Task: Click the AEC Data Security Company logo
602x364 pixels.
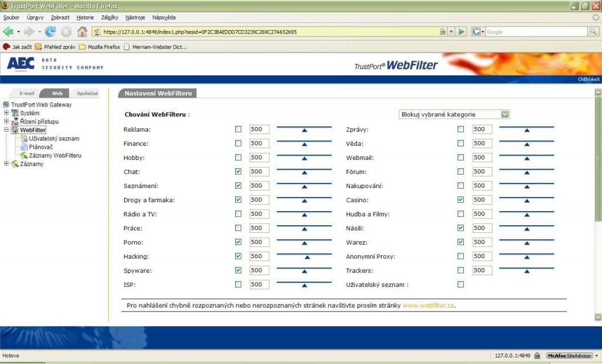Action: click(55, 64)
